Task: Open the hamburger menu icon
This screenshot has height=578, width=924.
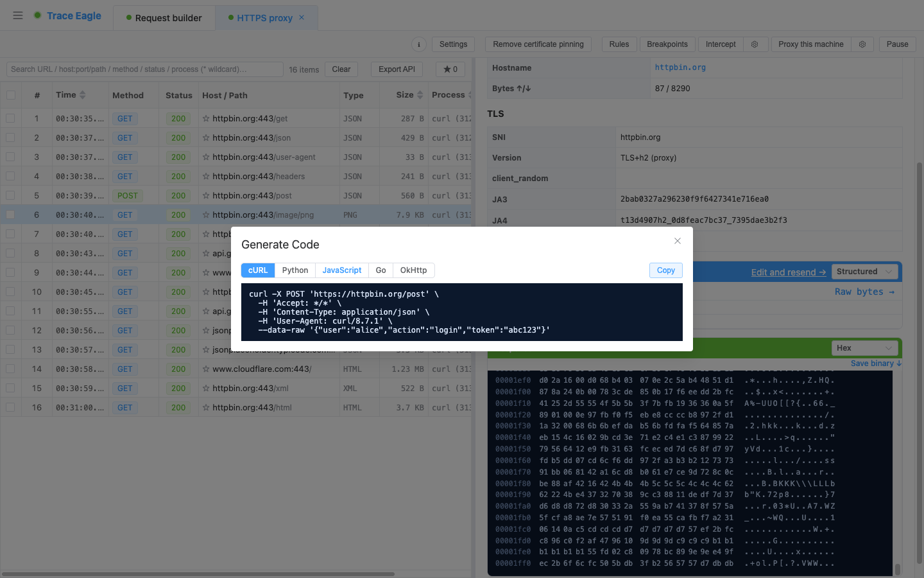Action: pyautogui.click(x=18, y=15)
